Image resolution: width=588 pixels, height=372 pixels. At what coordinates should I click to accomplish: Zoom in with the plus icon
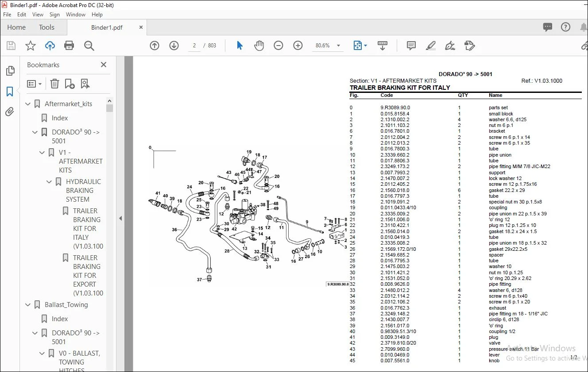(298, 46)
